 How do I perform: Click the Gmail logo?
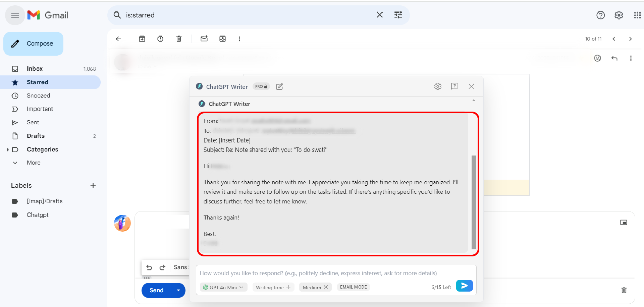(x=48, y=15)
